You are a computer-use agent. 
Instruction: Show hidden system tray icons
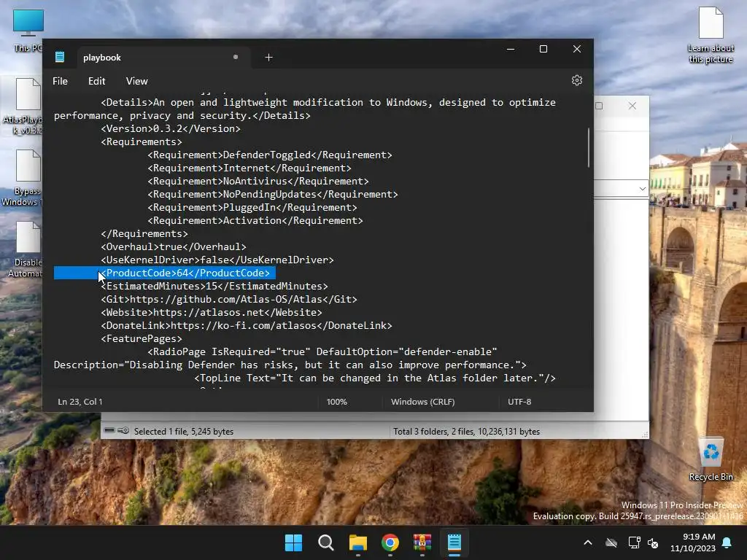click(588, 542)
